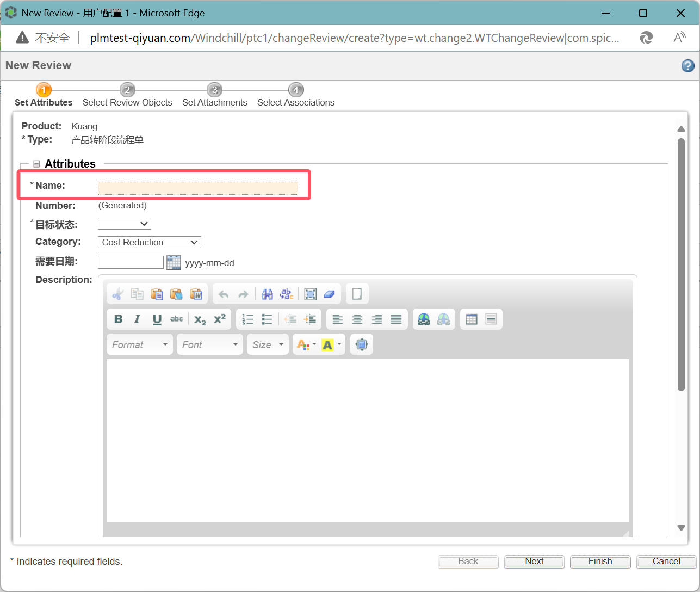The height and width of the screenshot is (592, 700).
Task: Toggle the numbered list formatting
Action: point(247,319)
